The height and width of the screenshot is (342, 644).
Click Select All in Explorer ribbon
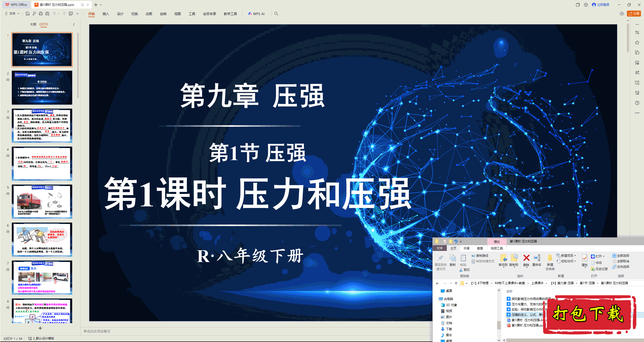click(621, 256)
